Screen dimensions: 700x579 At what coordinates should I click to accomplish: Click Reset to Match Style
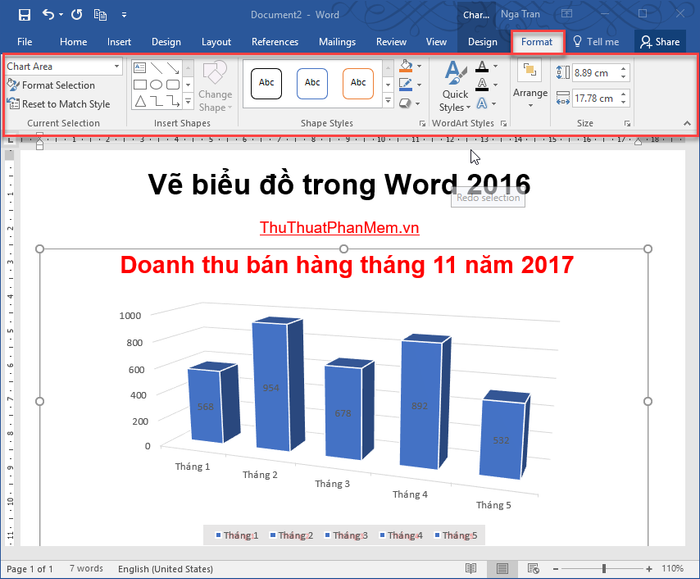click(58, 104)
